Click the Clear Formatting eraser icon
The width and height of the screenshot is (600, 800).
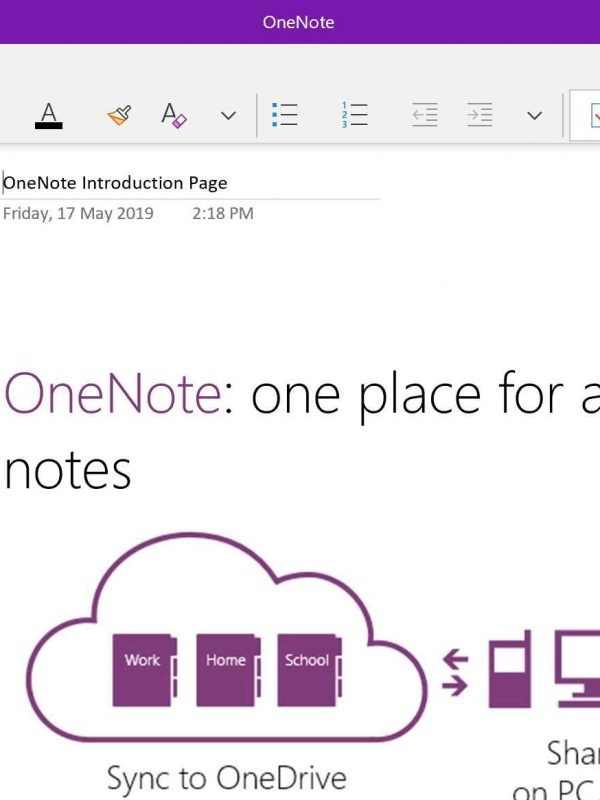(173, 115)
